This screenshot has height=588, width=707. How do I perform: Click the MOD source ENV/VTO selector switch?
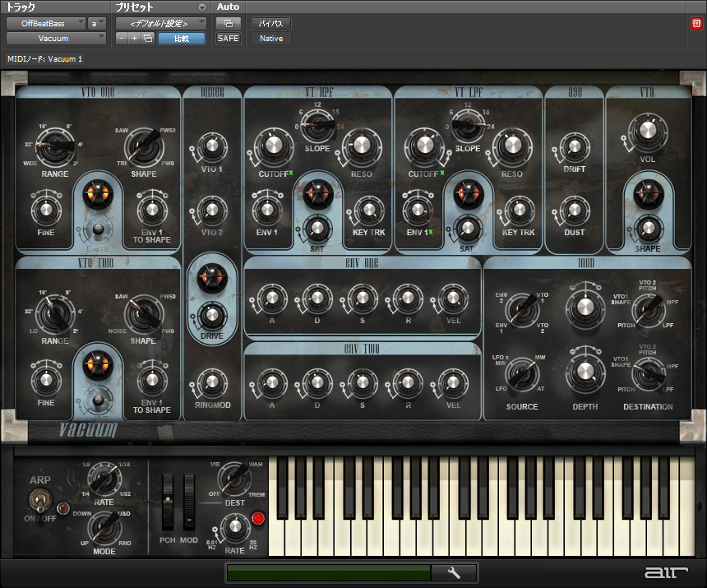click(x=522, y=310)
